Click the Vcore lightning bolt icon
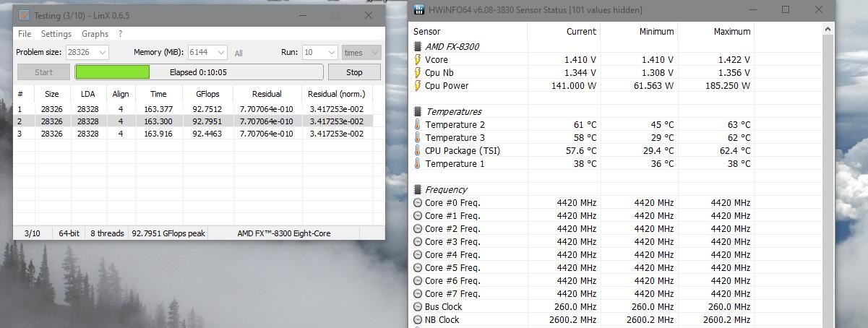The height and width of the screenshot is (328, 868). pos(417,59)
